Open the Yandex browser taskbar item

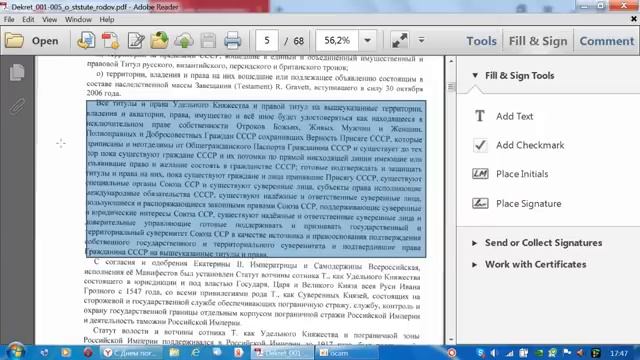pyautogui.click(x=131, y=353)
